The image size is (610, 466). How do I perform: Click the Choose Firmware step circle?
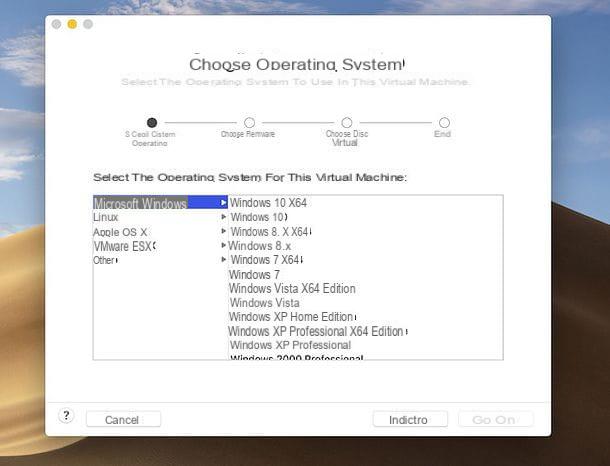click(x=249, y=123)
